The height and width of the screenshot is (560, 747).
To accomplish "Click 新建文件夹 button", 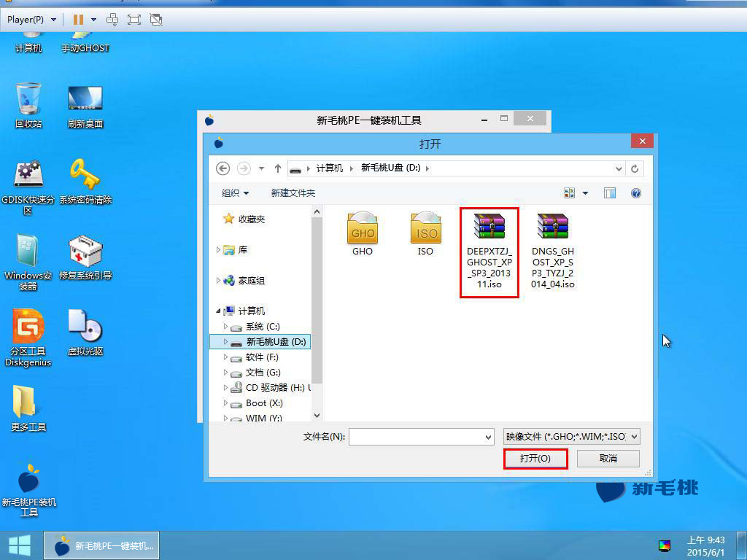I will (293, 192).
